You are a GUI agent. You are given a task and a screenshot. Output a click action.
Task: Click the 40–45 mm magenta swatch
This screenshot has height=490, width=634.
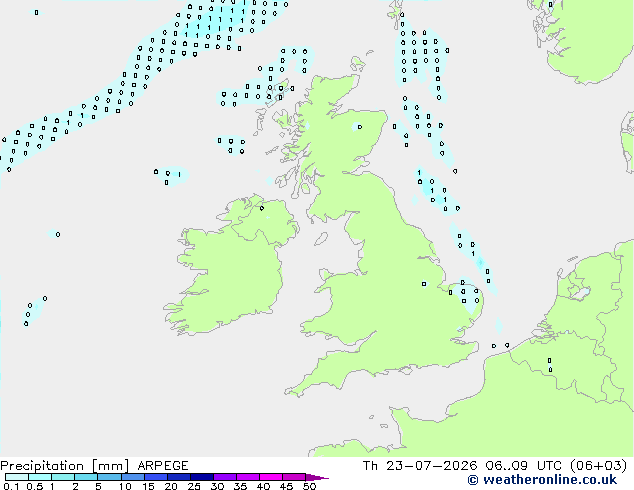(271, 477)
